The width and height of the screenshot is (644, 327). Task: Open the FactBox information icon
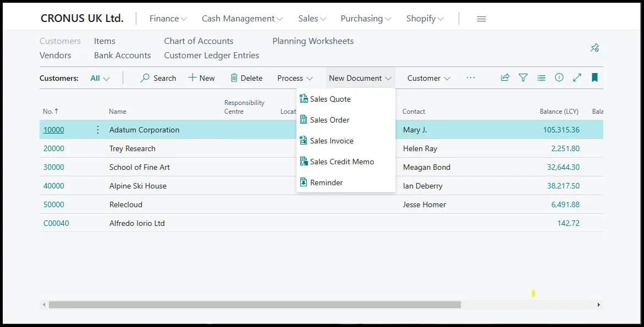[x=559, y=77]
